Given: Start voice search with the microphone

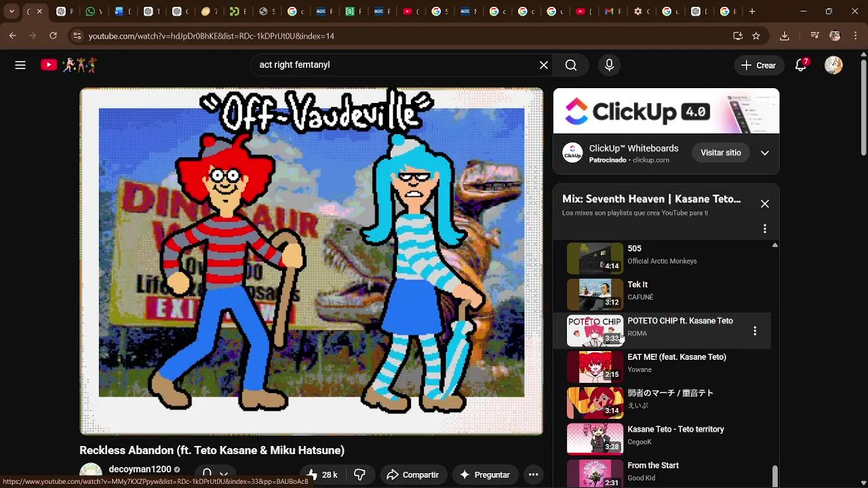Looking at the screenshot, I should click(609, 65).
